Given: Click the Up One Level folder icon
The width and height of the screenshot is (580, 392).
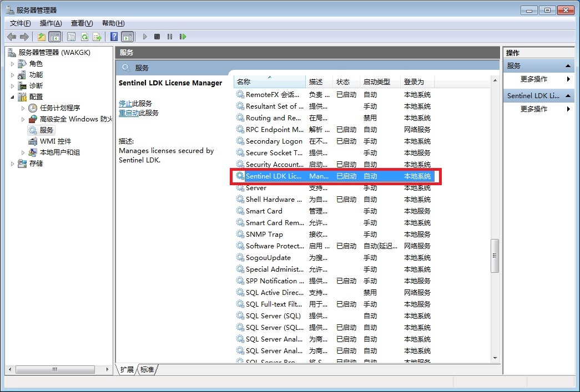Looking at the screenshot, I should (x=42, y=37).
